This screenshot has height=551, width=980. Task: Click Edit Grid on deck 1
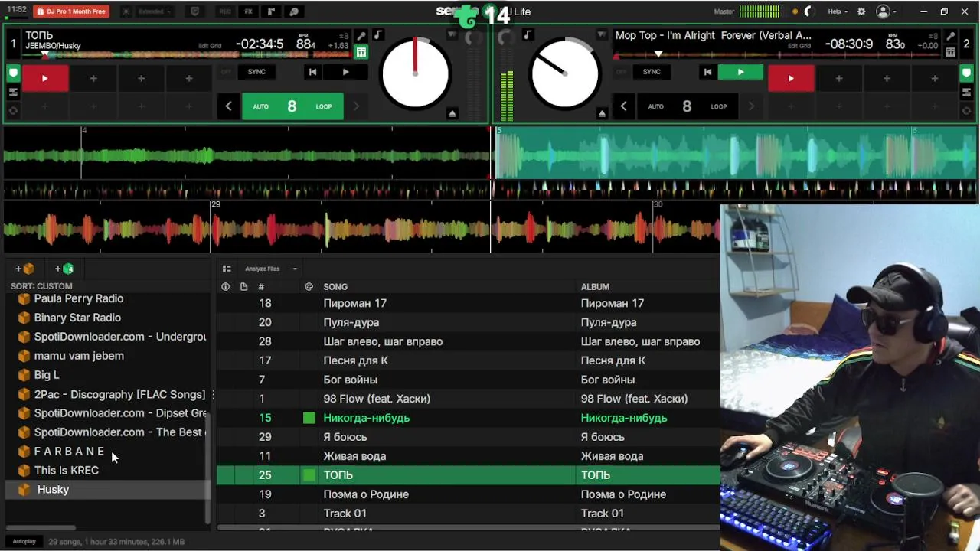click(210, 46)
